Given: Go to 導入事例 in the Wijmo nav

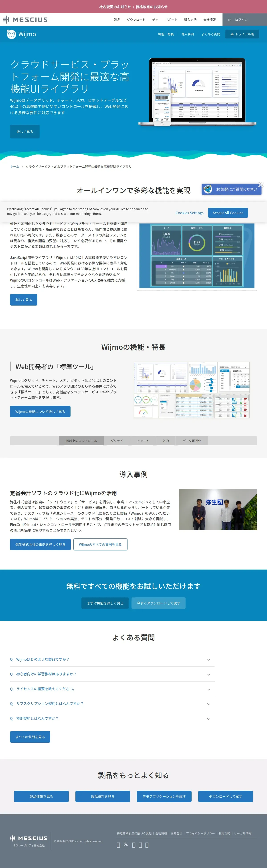Looking at the screenshot, I should (188, 34).
